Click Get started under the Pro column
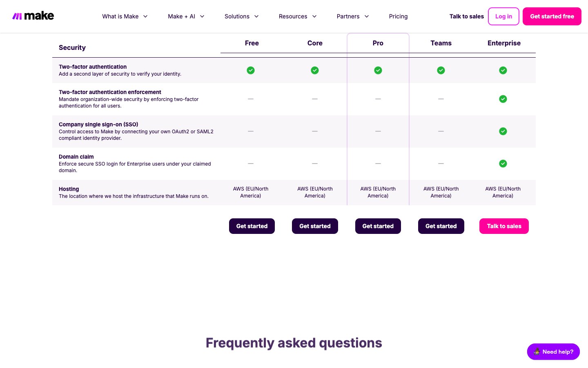 click(378, 226)
